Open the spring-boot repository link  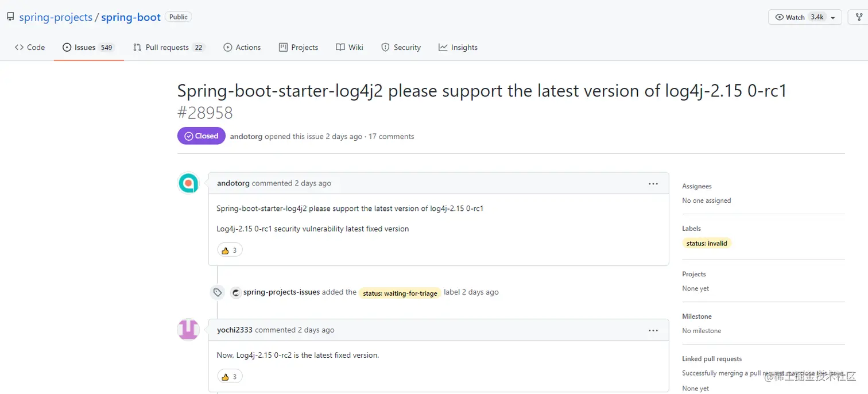tap(130, 17)
